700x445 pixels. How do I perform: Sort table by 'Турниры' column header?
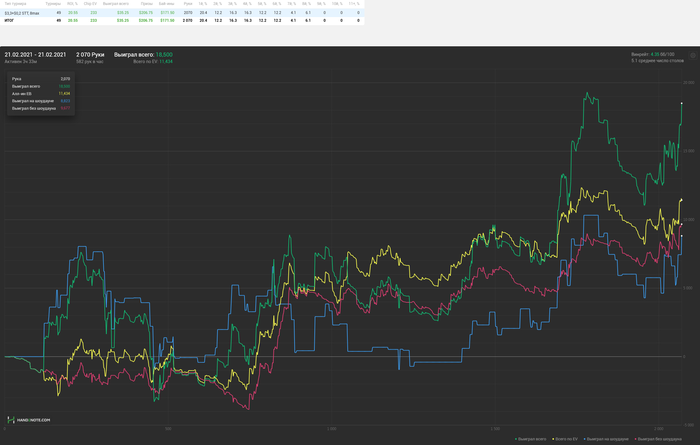53,4
